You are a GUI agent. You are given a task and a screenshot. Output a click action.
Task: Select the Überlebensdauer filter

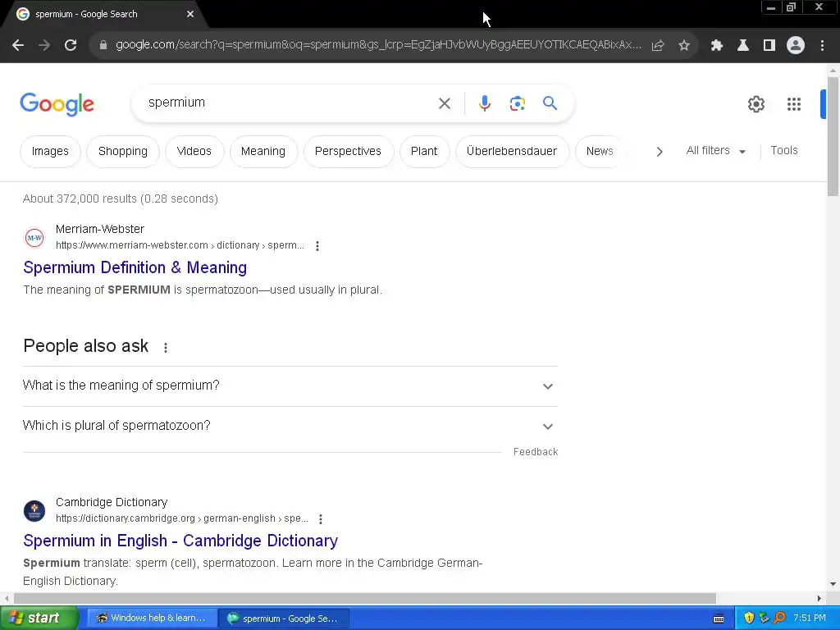click(512, 152)
